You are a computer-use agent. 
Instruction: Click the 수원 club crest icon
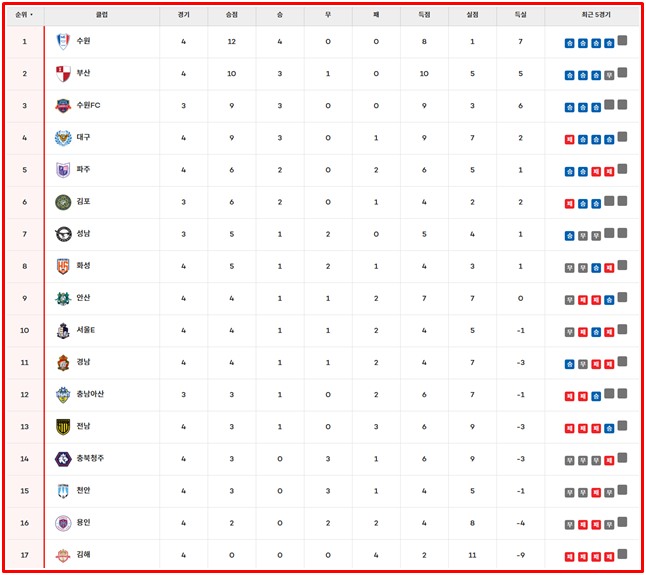63,41
